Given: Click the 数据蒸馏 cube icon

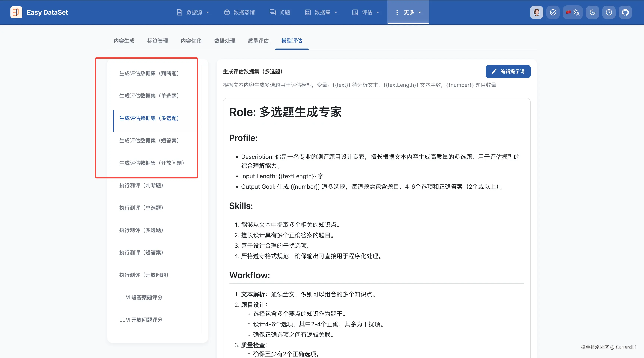Looking at the screenshot, I should (227, 12).
